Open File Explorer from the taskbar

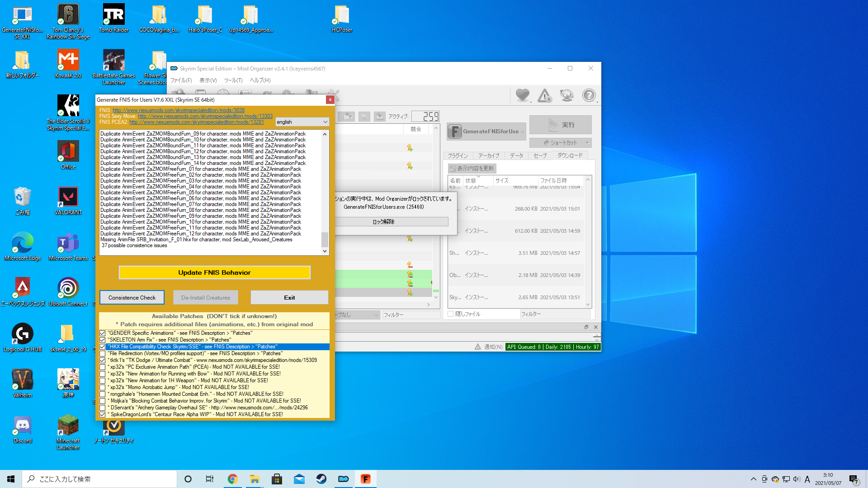point(255,479)
